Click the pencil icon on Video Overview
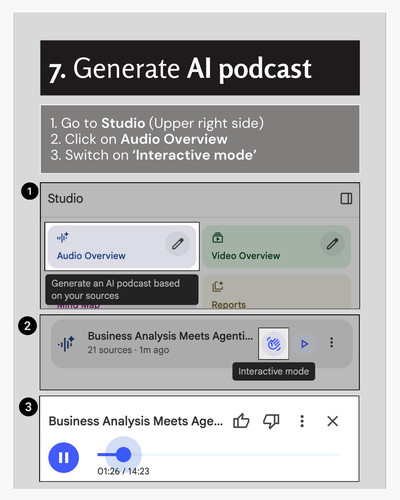The width and height of the screenshot is (400, 500). click(332, 244)
